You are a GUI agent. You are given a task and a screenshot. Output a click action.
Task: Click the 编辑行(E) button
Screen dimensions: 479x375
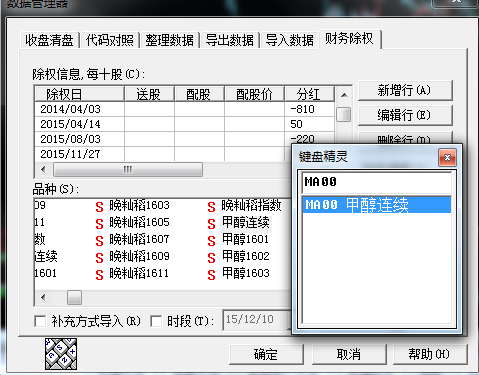[x=405, y=115]
